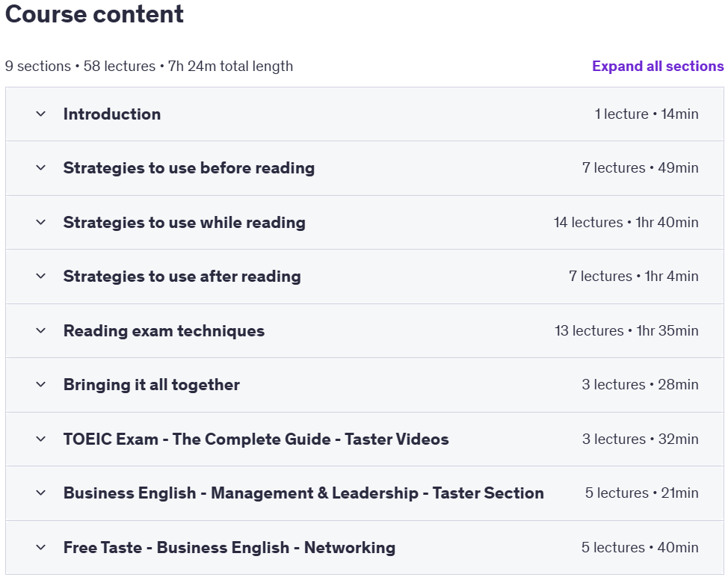Click the '3 lectures • 28min' text
The height and width of the screenshot is (580, 728).
[x=641, y=384]
